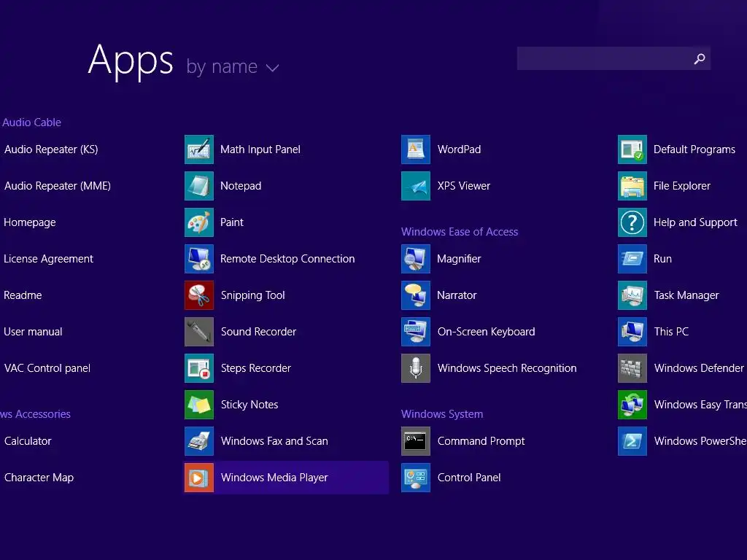Click the Accessories group header
This screenshot has height=560, width=747.
click(x=35, y=414)
